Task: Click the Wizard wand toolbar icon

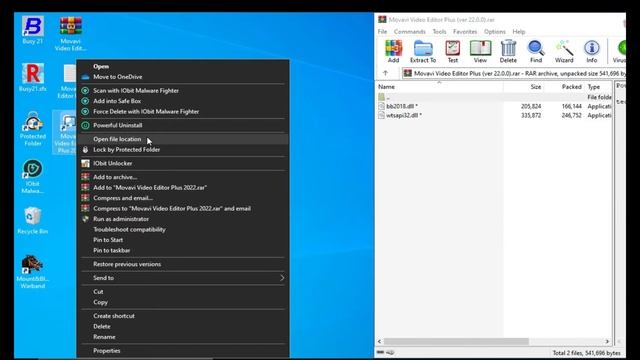Action: 564,51
